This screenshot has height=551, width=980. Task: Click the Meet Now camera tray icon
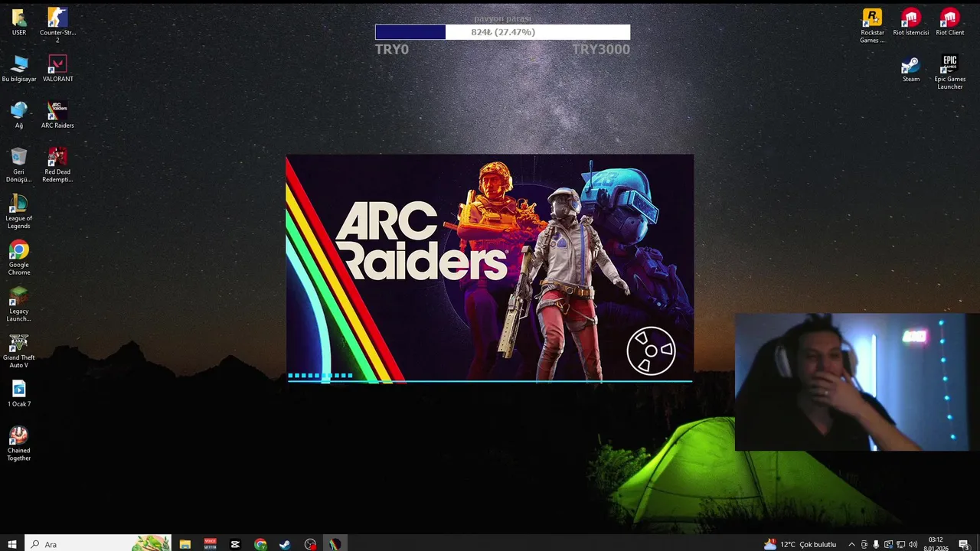[x=864, y=544]
